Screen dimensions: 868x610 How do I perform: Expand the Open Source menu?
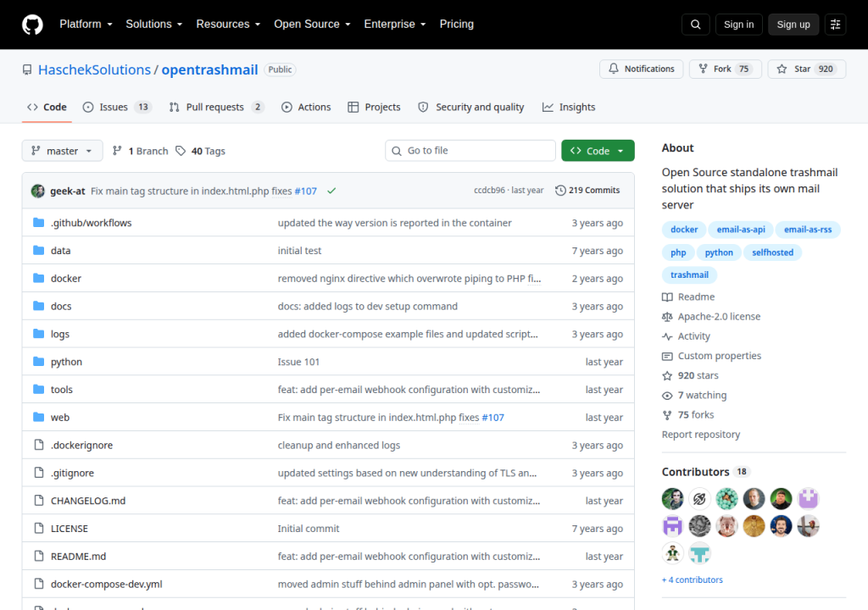(312, 25)
